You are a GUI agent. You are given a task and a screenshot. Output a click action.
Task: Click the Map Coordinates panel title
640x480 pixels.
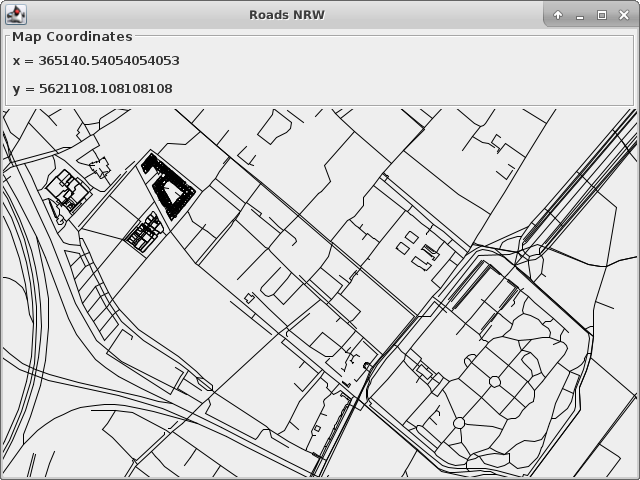[x=72, y=37]
